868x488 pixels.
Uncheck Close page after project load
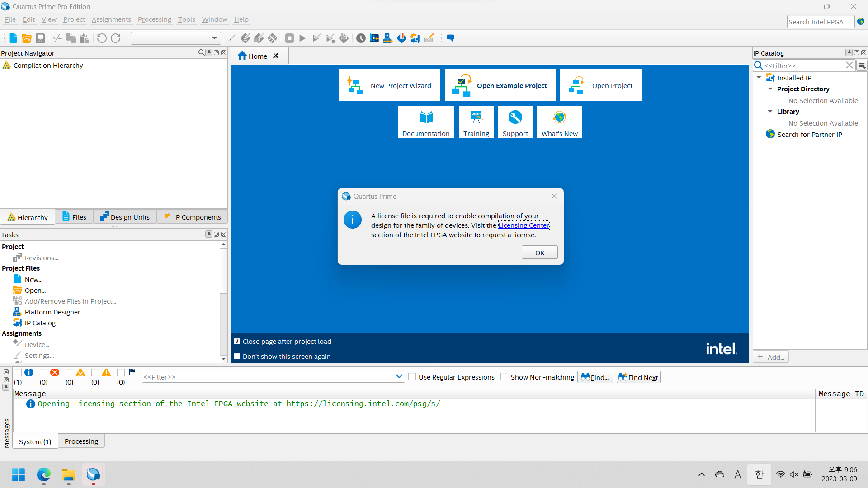click(x=237, y=341)
